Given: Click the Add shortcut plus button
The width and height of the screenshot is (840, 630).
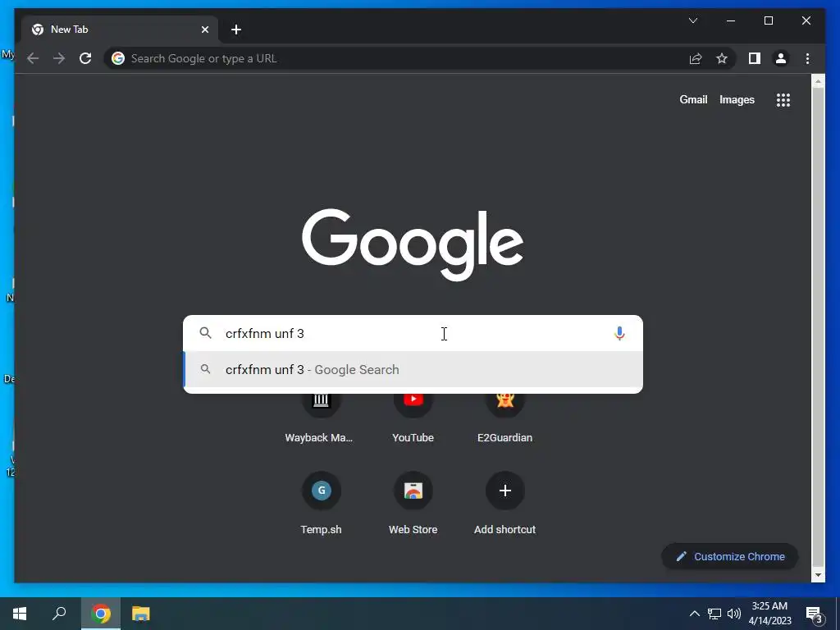Looking at the screenshot, I should pyautogui.click(x=504, y=491).
